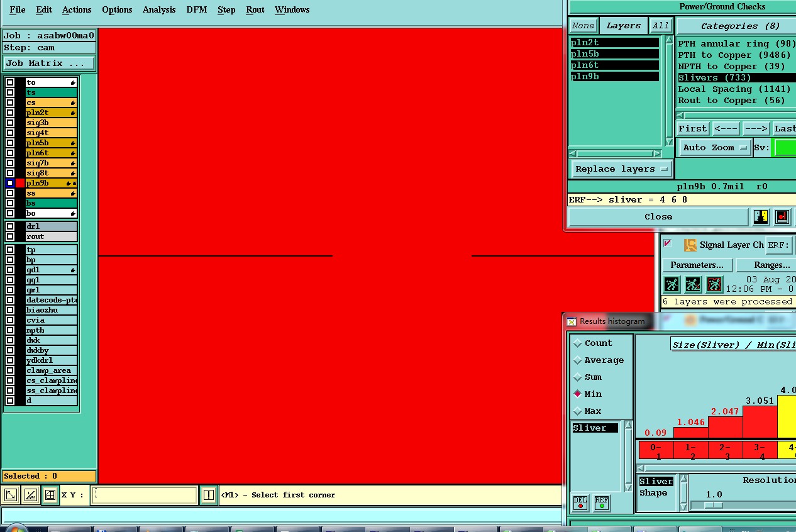
Task: Open the DFM menu
Action: (x=197, y=10)
